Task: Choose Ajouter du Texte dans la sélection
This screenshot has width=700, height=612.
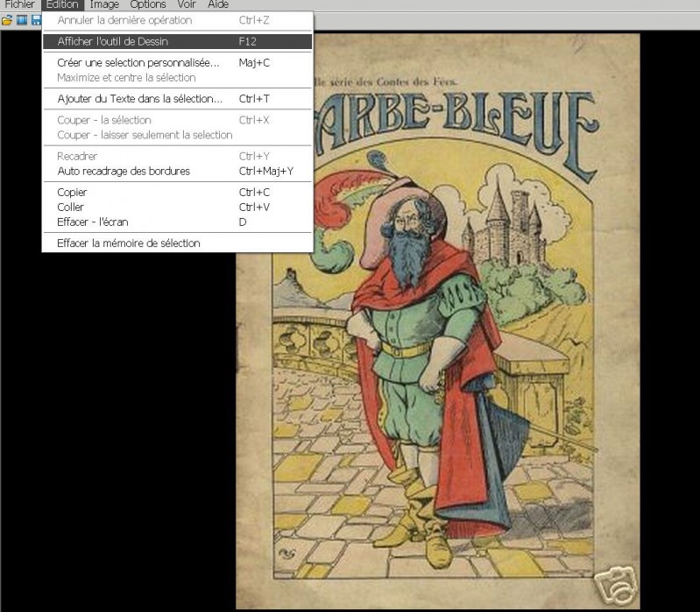Action: pos(177,99)
